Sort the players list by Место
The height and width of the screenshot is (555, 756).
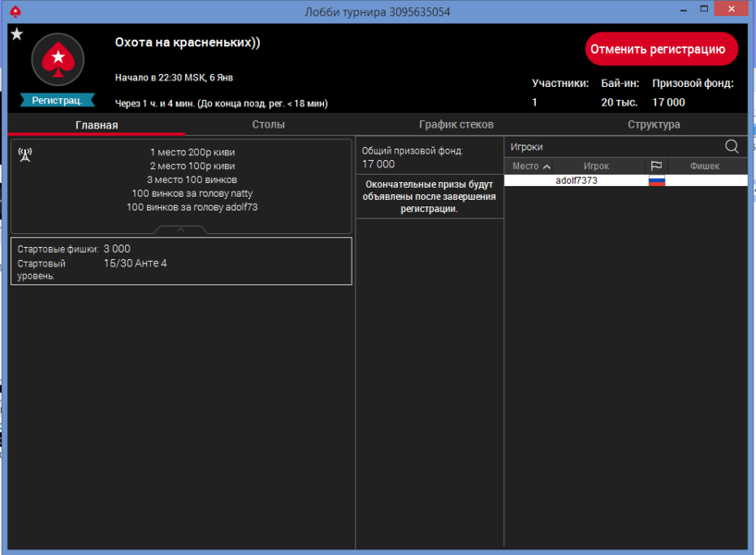531,166
